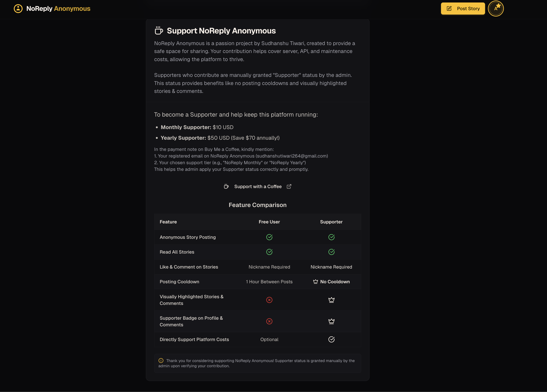Click crown icon in Supporter Badge row
Viewport: 547px width, 392px height.
(331, 321)
